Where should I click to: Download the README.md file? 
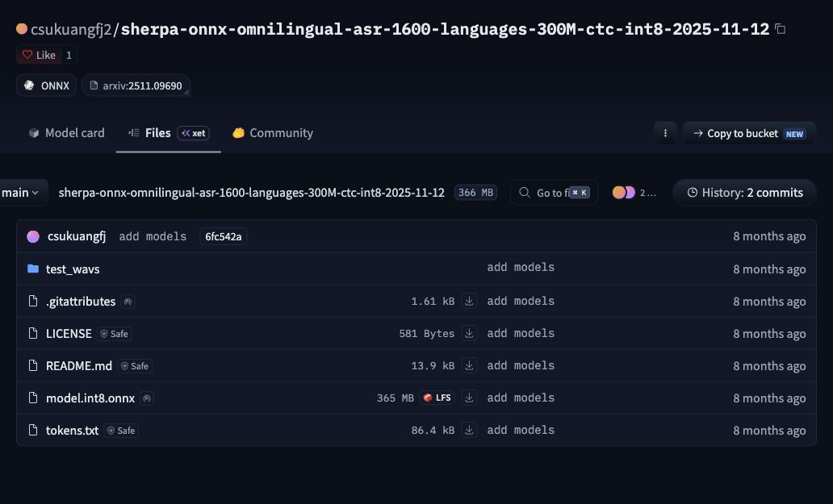click(469, 365)
